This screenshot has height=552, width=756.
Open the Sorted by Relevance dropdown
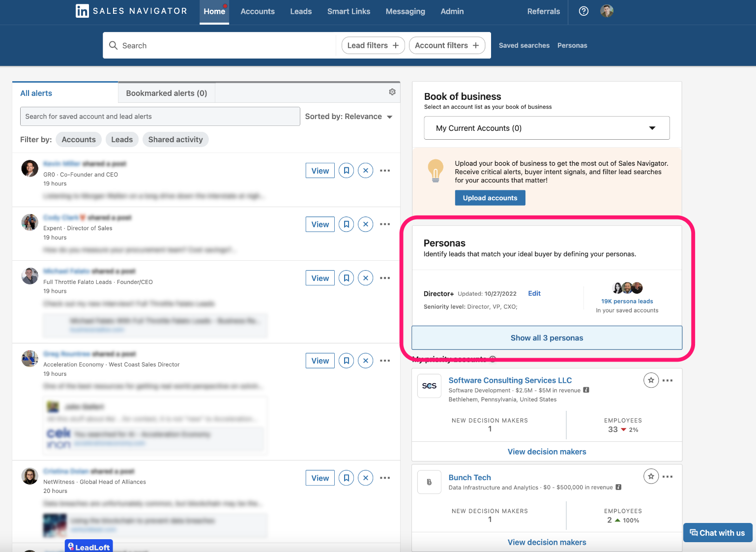(x=349, y=116)
